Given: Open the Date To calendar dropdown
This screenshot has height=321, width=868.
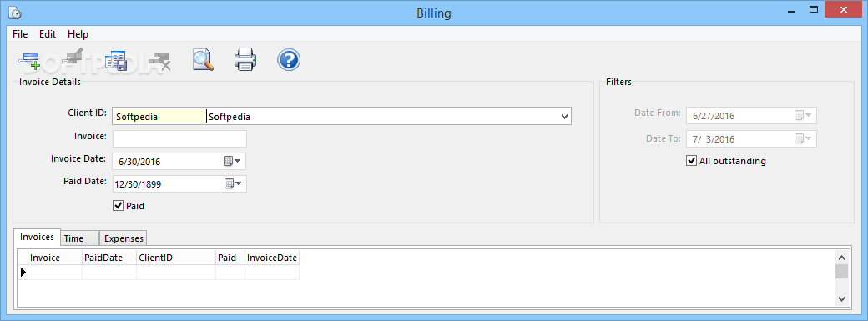Looking at the screenshot, I should point(803,138).
